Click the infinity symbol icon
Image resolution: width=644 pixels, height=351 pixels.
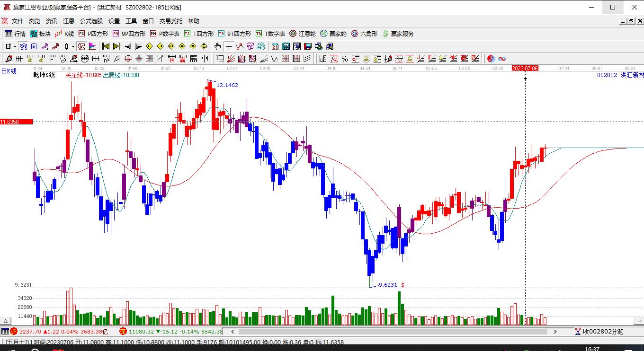pos(502,59)
